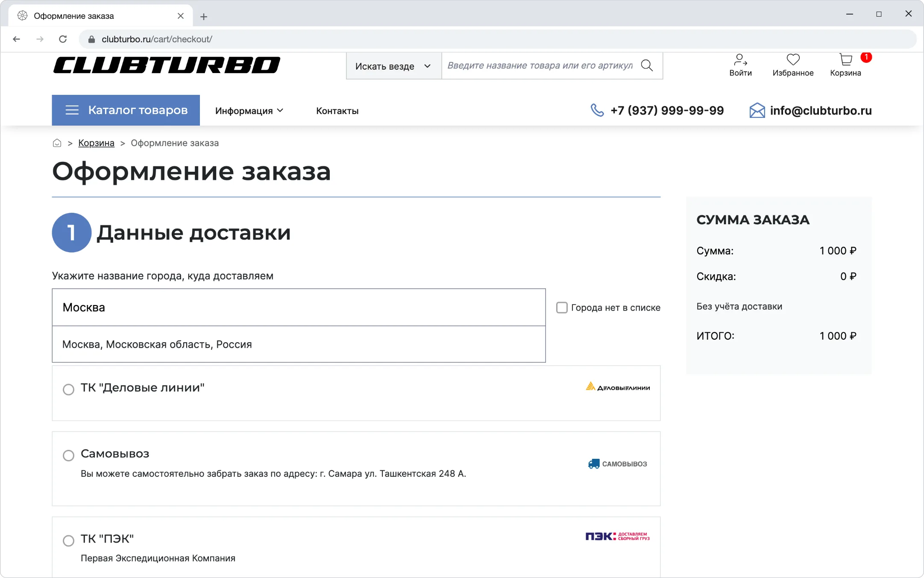Reload the page
Viewport: 924px width, 578px height.
click(x=63, y=39)
